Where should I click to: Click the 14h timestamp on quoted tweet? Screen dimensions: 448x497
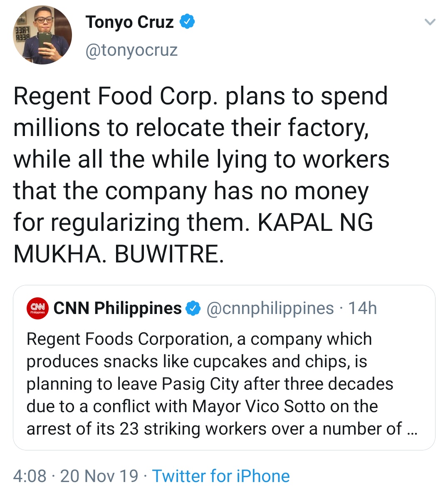(x=362, y=309)
